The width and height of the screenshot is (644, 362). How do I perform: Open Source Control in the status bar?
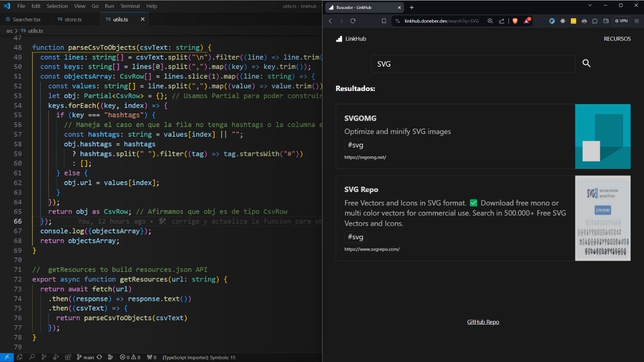click(x=44, y=357)
